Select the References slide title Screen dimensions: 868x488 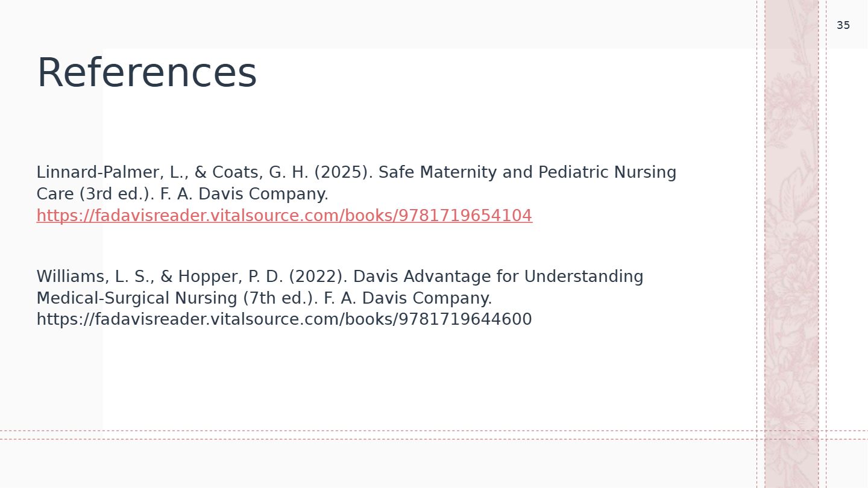147,74
